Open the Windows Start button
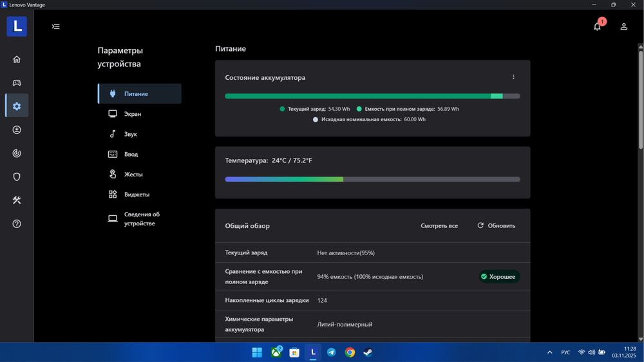Image resolution: width=644 pixels, height=362 pixels. [257, 352]
